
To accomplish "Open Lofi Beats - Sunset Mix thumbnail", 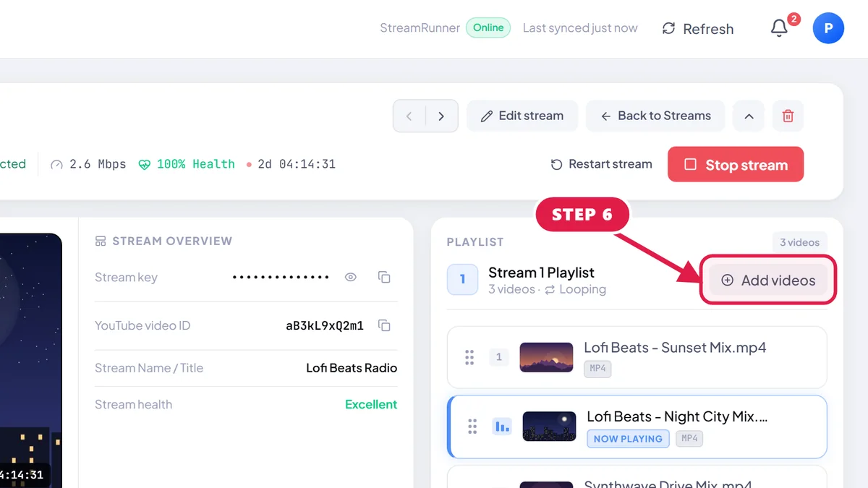I will coord(546,357).
